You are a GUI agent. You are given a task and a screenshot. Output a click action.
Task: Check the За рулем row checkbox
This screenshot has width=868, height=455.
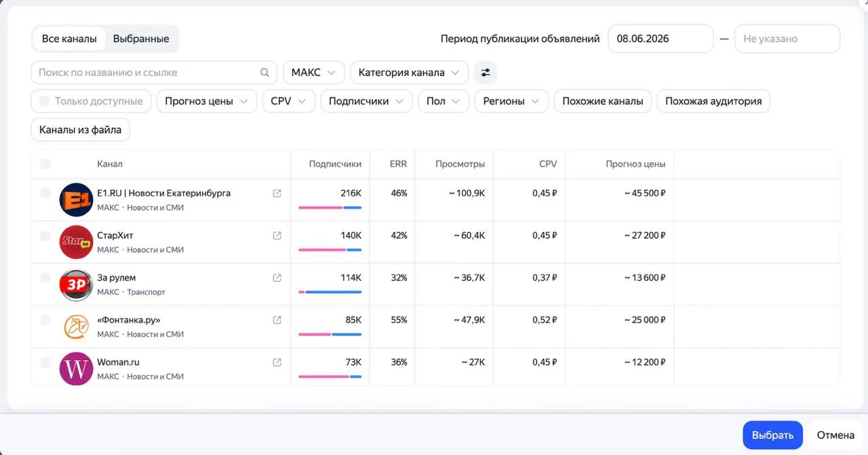(45, 278)
